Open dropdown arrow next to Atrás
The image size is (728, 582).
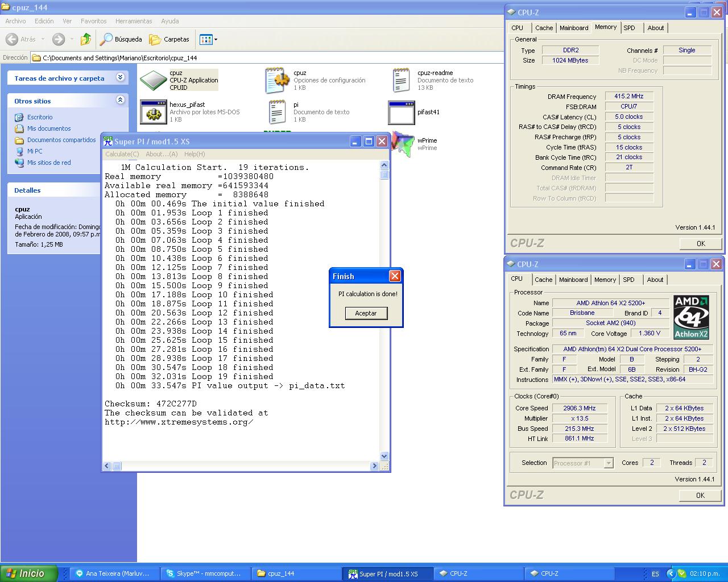click(x=43, y=39)
